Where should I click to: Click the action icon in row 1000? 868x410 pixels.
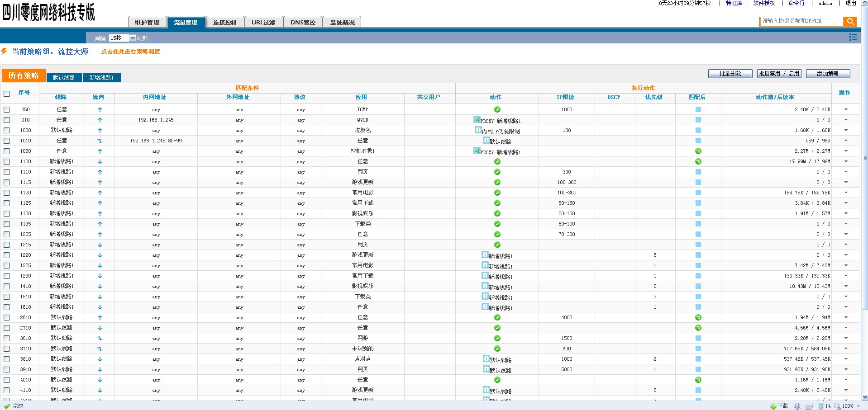click(x=478, y=130)
